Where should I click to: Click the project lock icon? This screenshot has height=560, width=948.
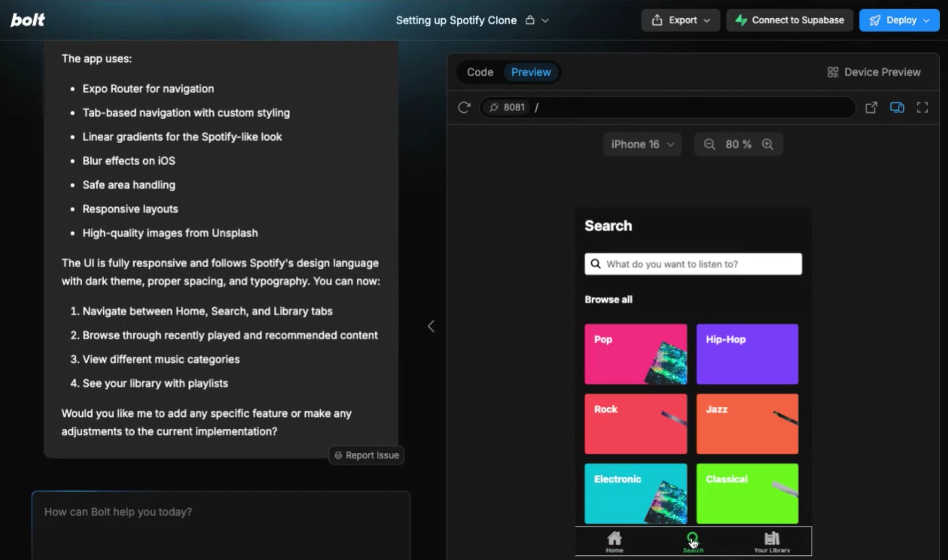(530, 20)
